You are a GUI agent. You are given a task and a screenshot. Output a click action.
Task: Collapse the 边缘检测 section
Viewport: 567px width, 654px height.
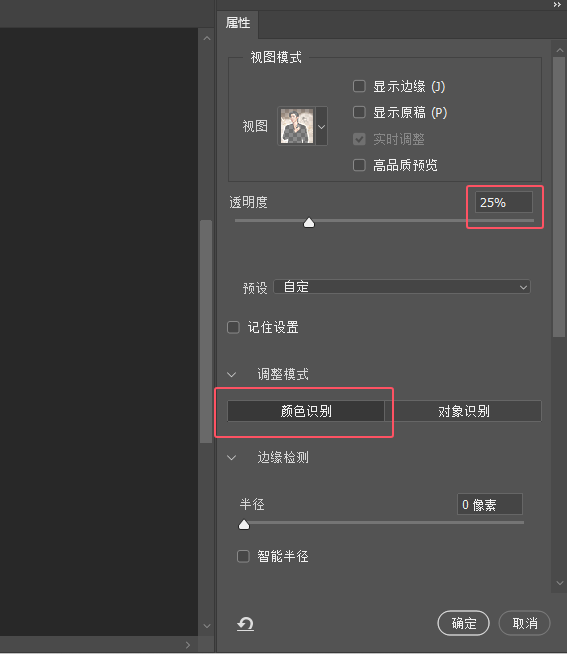click(x=232, y=458)
